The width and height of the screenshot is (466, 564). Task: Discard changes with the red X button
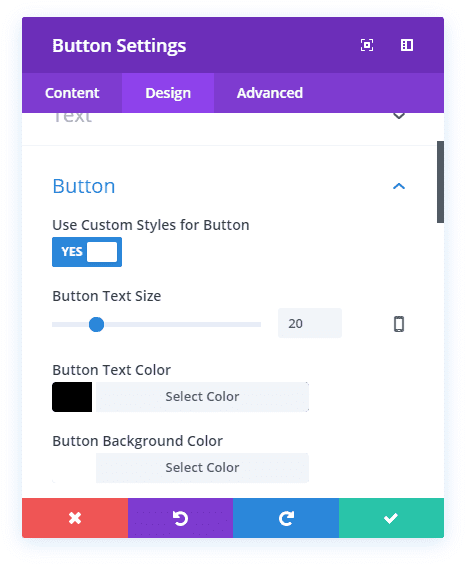(x=75, y=518)
